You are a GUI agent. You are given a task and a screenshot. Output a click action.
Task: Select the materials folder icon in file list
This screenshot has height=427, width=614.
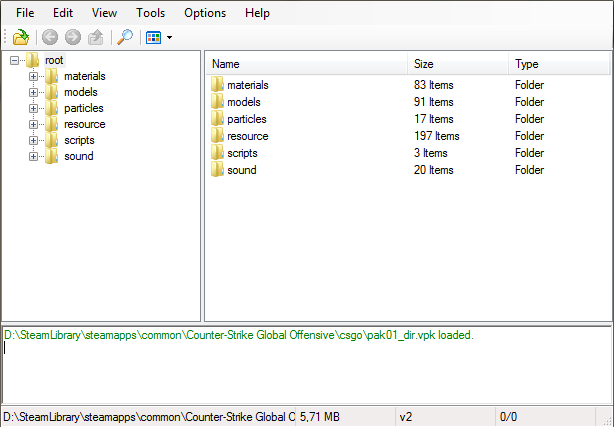217,85
